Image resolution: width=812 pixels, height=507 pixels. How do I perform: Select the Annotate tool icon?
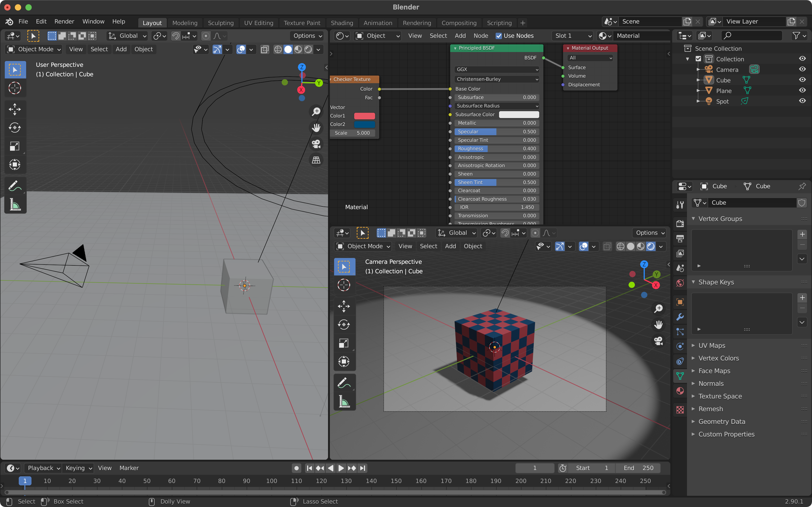click(15, 186)
